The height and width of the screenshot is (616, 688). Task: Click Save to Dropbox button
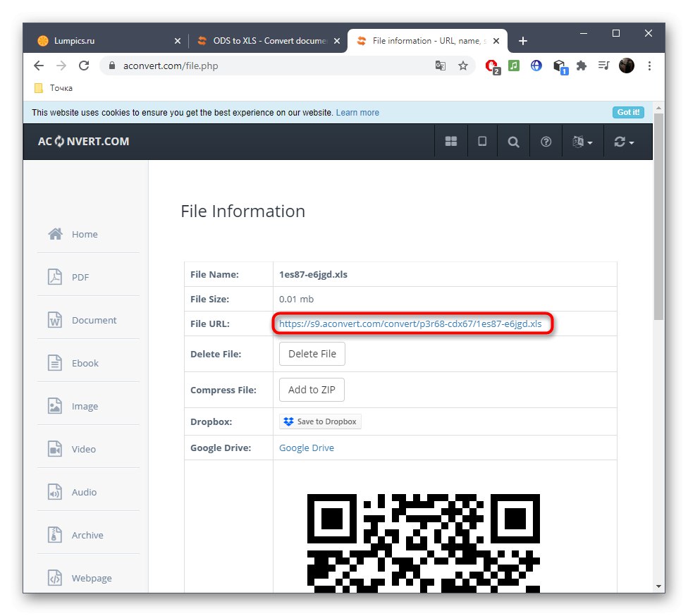(320, 421)
